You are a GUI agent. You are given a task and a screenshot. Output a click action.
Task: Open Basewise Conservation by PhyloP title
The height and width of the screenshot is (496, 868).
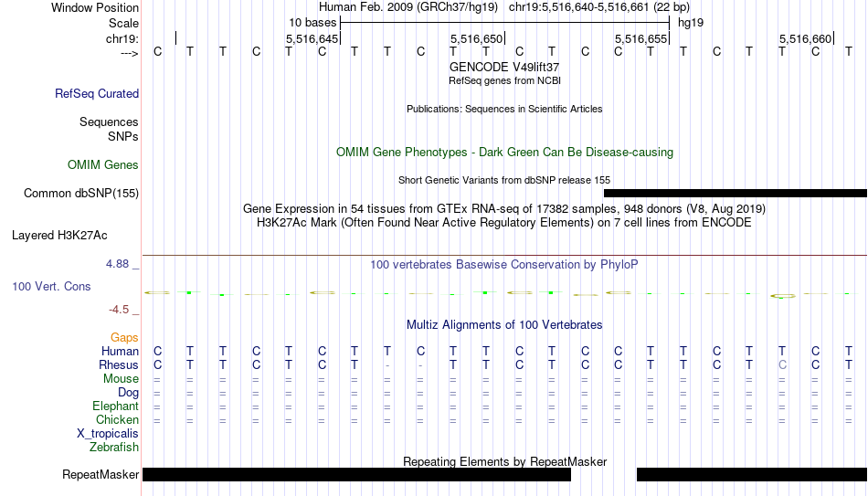pyautogui.click(x=504, y=265)
